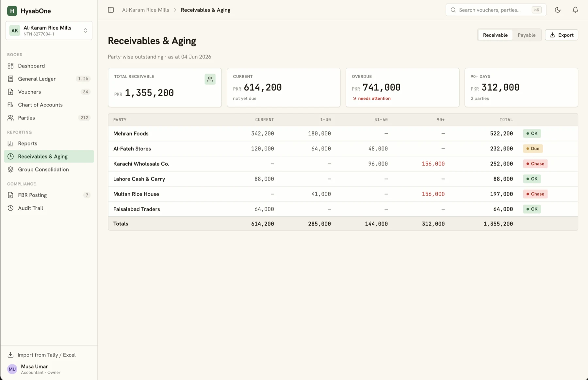The image size is (588, 380).
Task: Expand the Al-Karam Rice Mills company switcher
Action: [49, 31]
